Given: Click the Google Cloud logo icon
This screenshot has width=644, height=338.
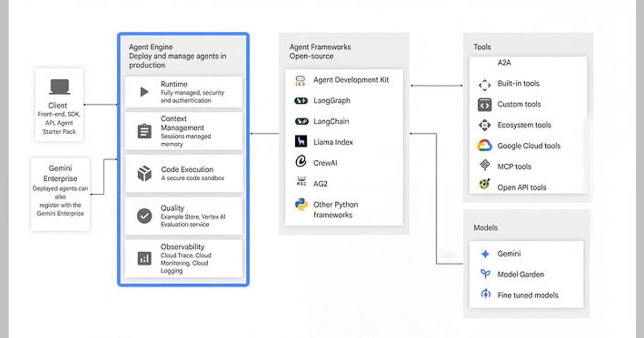Looking at the screenshot, I should [485, 145].
